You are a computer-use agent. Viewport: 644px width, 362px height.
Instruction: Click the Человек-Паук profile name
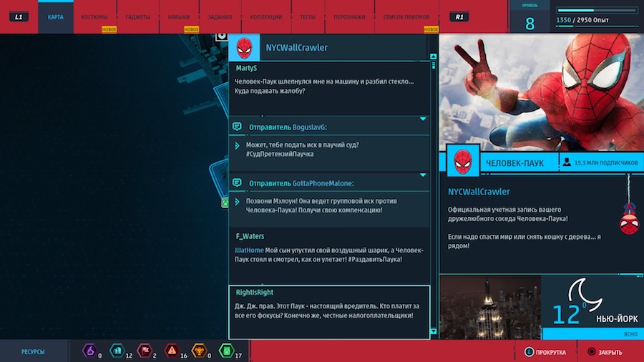514,163
